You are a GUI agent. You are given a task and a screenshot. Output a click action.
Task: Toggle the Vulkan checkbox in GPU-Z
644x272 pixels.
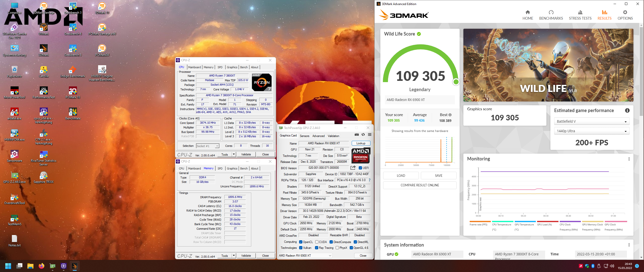[301, 248]
